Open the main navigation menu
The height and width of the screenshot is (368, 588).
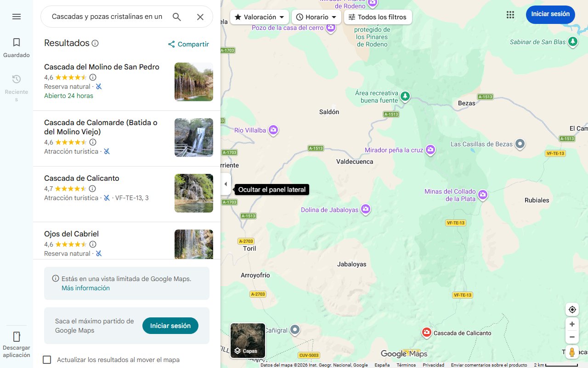coord(17,17)
